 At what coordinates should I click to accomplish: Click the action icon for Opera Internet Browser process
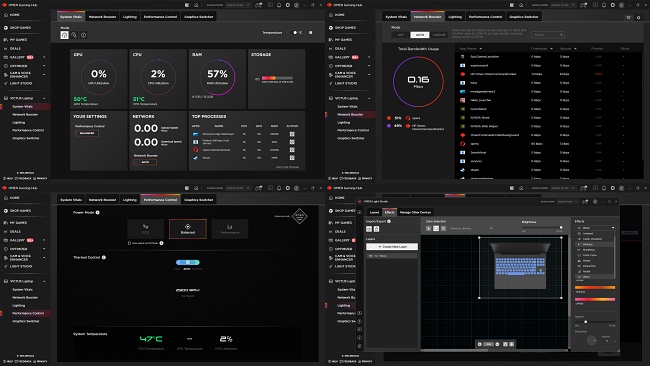pyautogui.click(x=292, y=150)
